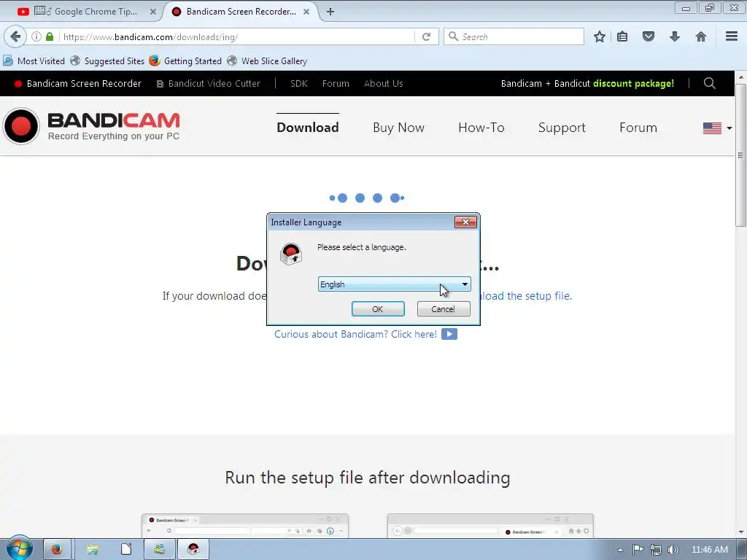The width and height of the screenshot is (747, 560).
Task: Open a new tab with plus button
Action: [330, 12]
